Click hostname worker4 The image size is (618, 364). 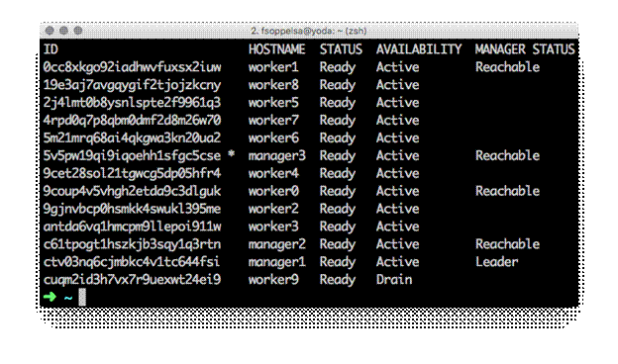273,173
